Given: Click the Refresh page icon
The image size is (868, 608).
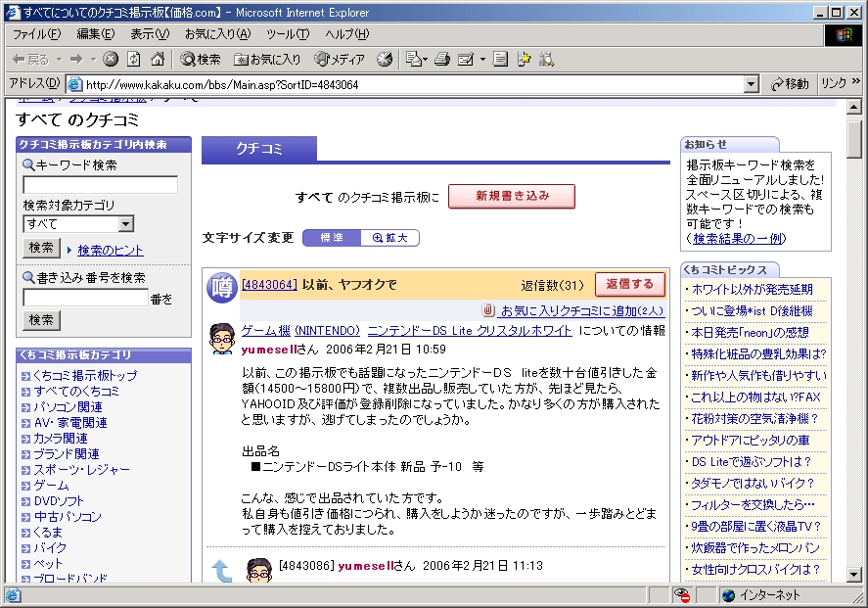Looking at the screenshot, I should coord(134,60).
